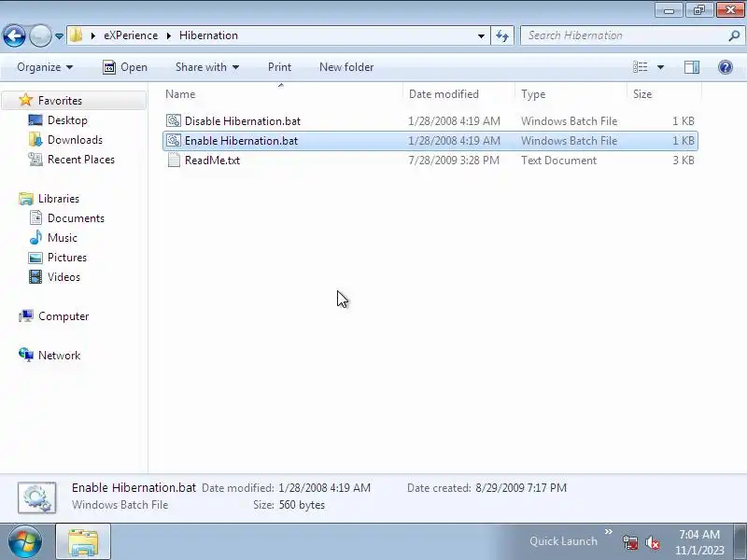Open the Windows Start menu
This screenshot has width=747, height=560.
[x=24, y=541]
